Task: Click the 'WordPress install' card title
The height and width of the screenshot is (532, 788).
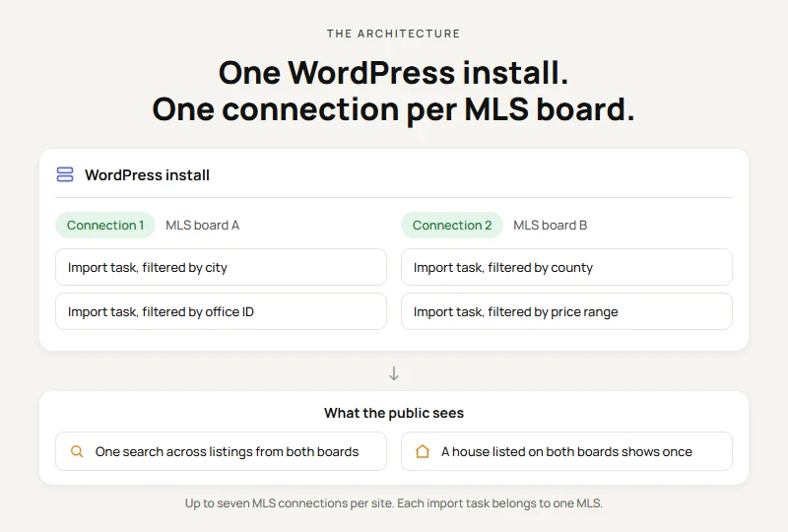Action: click(147, 175)
